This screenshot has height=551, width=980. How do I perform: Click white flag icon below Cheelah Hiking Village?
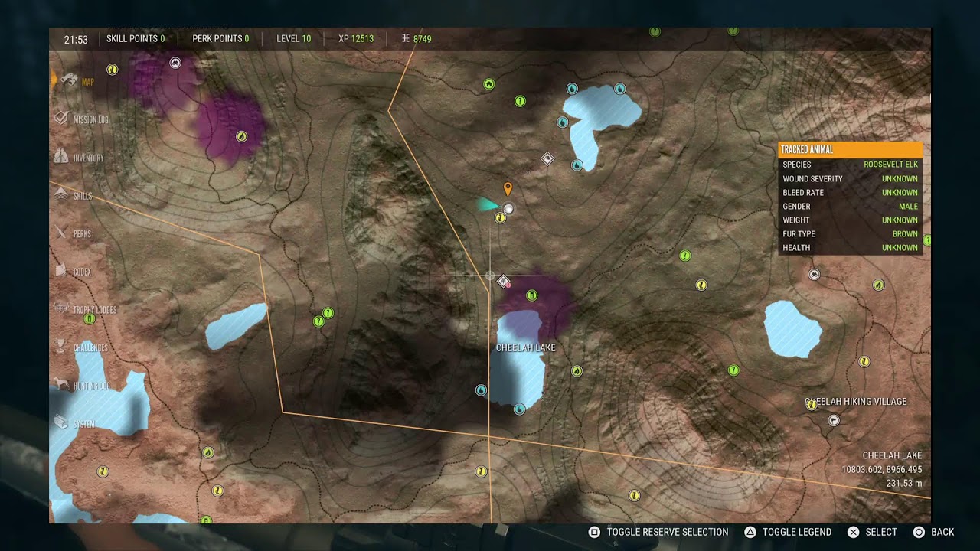[x=834, y=420]
